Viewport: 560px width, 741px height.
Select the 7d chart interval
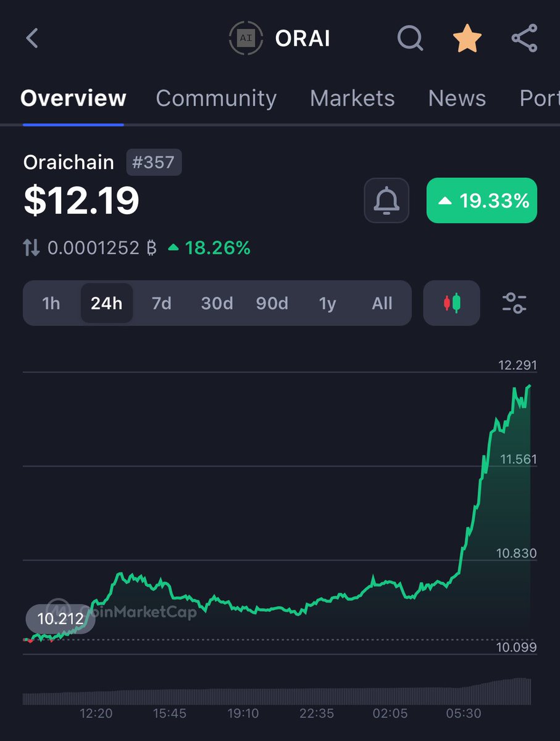coord(161,303)
